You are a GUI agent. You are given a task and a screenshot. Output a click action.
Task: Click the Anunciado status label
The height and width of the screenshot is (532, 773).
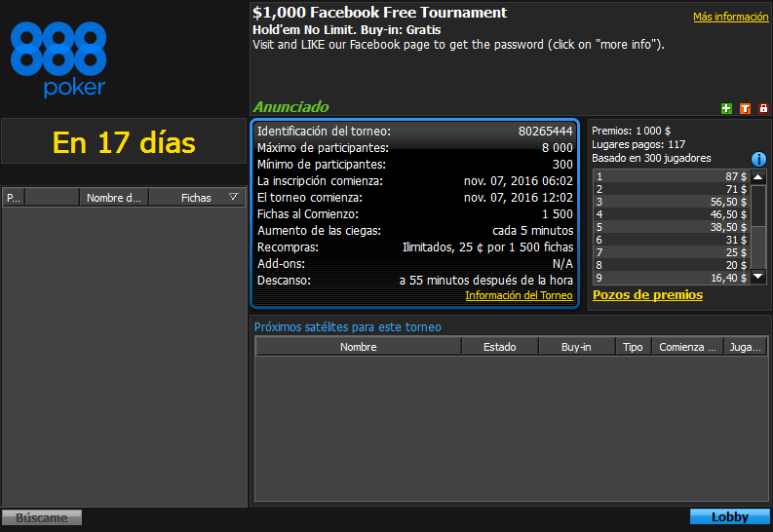(290, 107)
